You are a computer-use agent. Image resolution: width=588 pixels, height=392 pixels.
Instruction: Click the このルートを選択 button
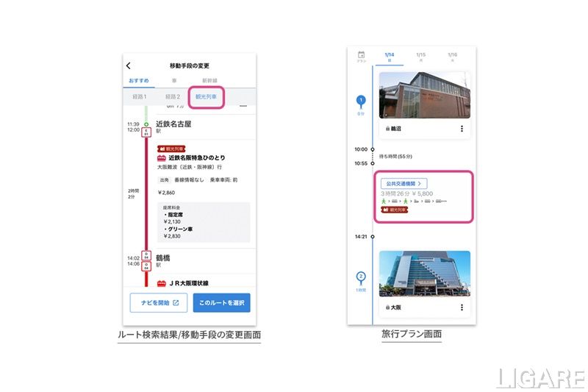222,303
